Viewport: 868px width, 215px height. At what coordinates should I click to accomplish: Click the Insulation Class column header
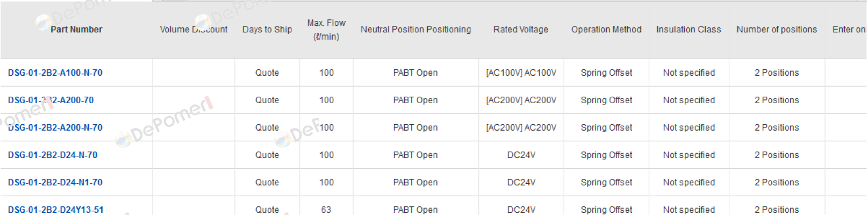coord(688,30)
